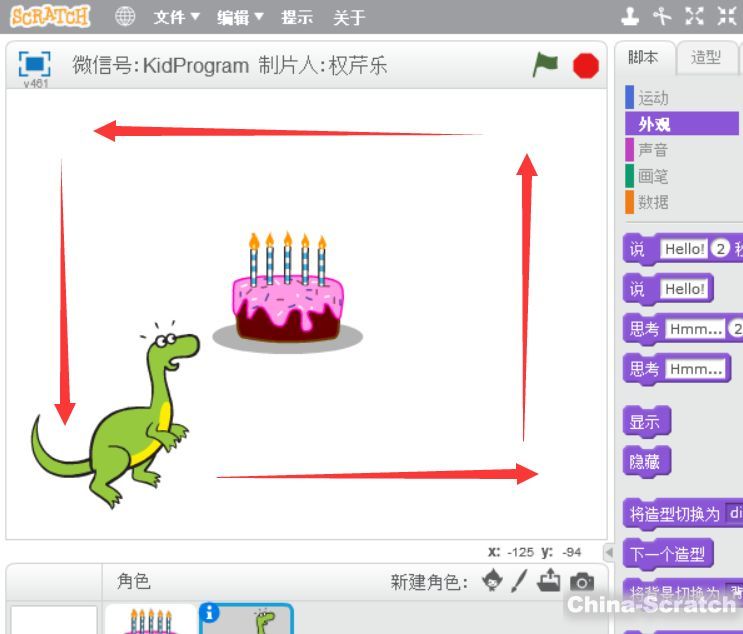This screenshot has height=634, width=743.
Task: Switch to the 造型 tab
Action: click(706, 58)
